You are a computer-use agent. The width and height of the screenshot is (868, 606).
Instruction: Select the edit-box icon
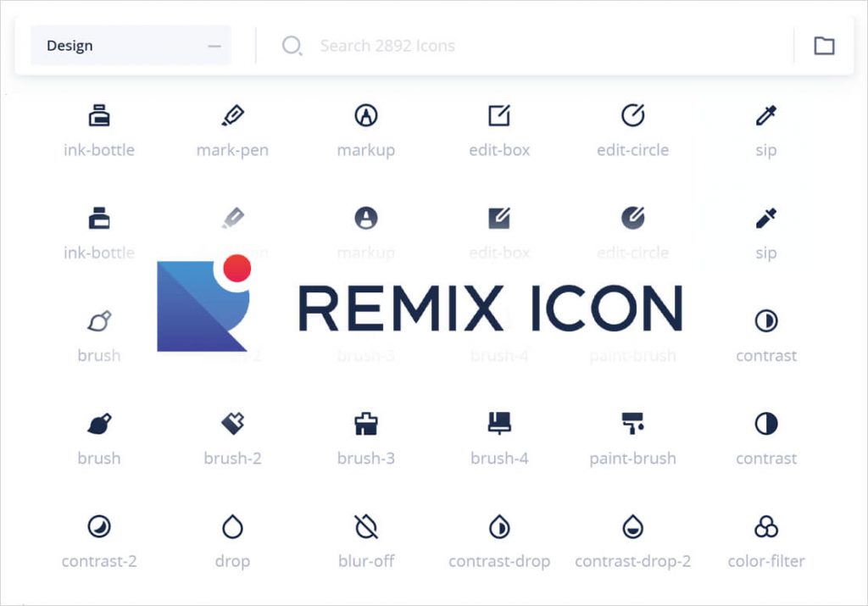pos(499,115)
